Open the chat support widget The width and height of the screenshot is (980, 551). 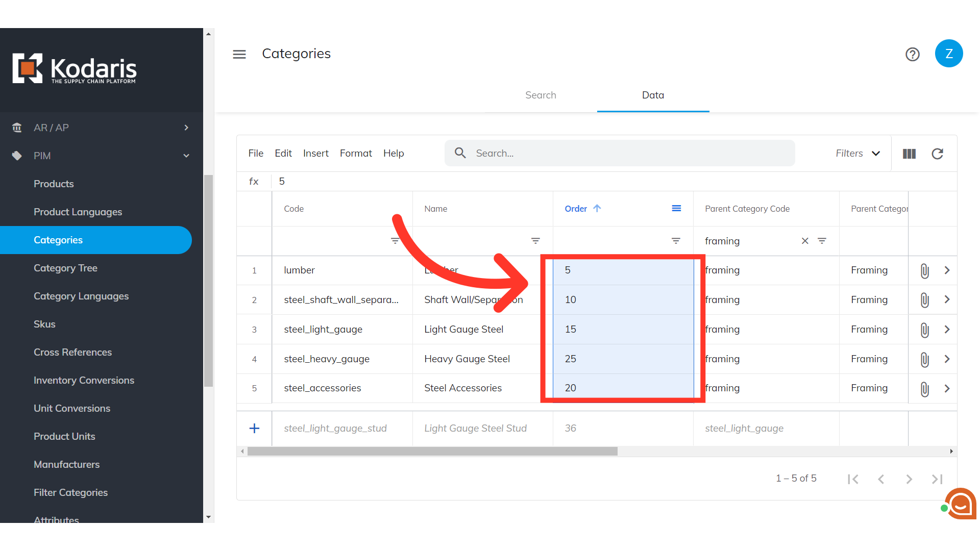pyautogui.click(x=960, y=504)
